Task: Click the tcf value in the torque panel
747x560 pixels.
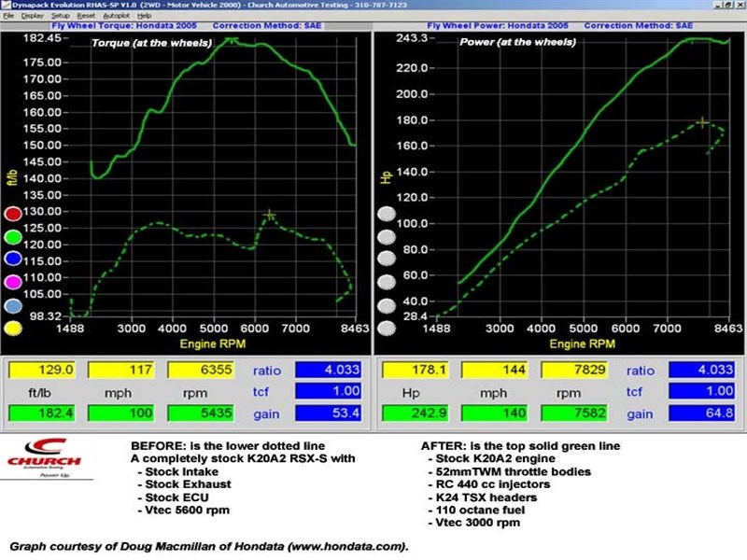Action: (329, 391)
